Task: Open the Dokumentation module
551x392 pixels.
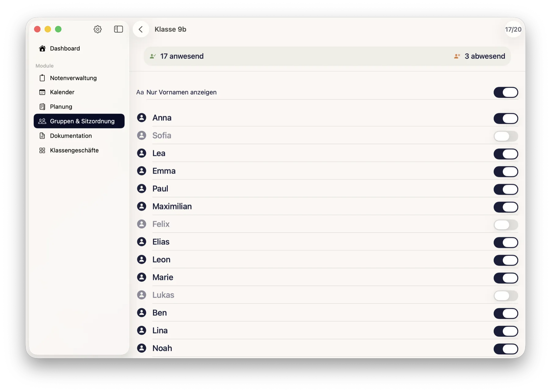Action: click(x=79, y=136)
